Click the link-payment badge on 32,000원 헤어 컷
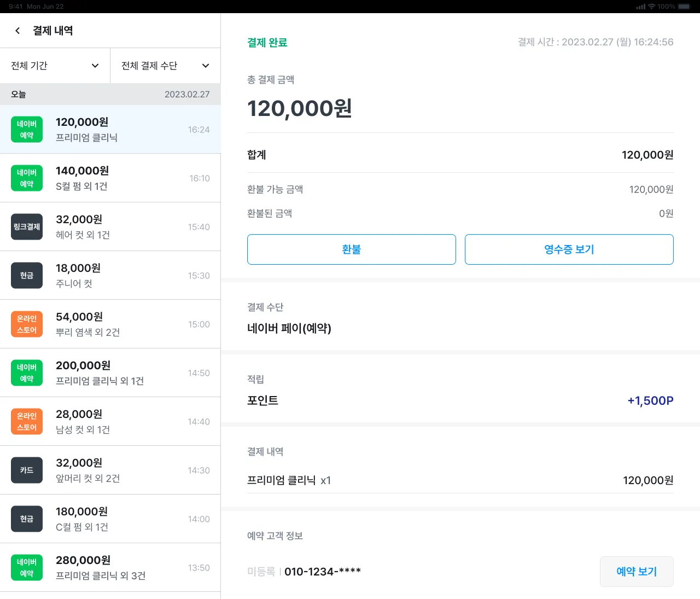This screenshot has width=700, height=599. (27, 227)
